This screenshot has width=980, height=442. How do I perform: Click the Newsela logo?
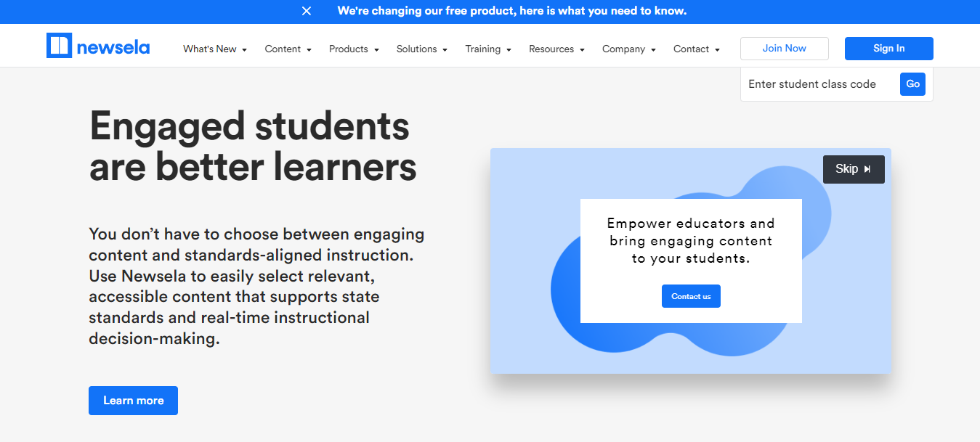click(x=98, y=46)
